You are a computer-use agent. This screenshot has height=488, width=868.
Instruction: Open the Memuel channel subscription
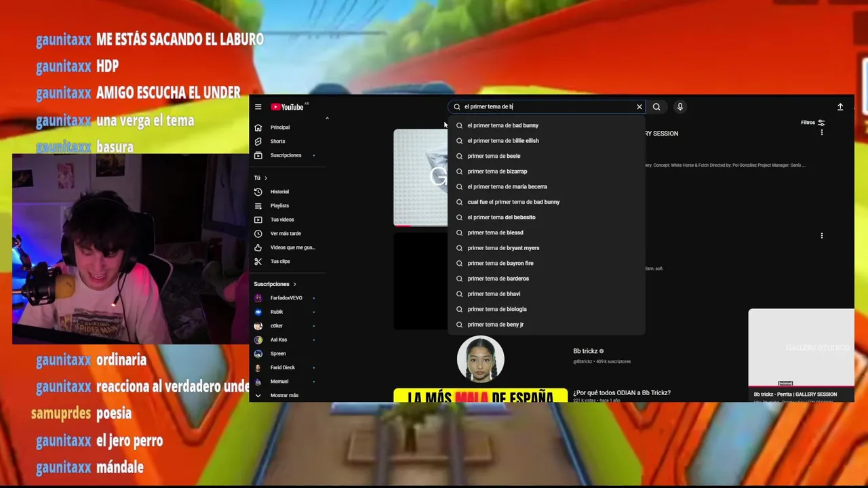coord(279,382)
